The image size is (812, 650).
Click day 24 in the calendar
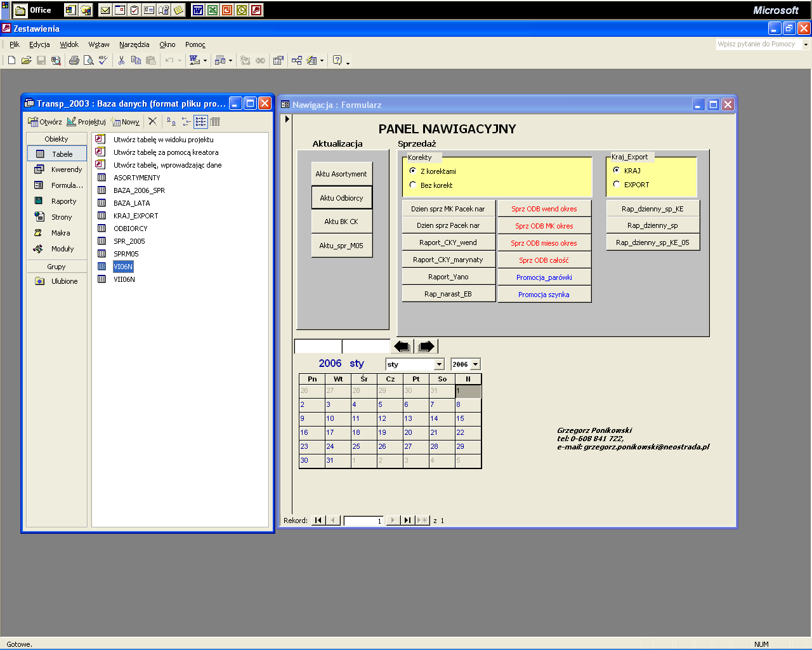tap(338, 446)
